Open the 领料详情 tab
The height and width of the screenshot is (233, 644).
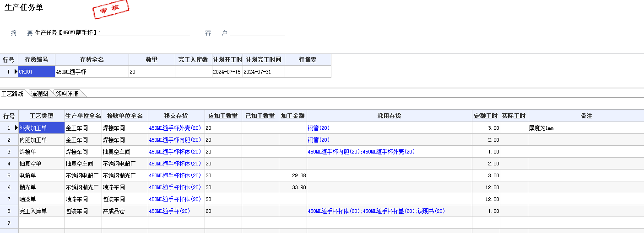coord(67,94)
